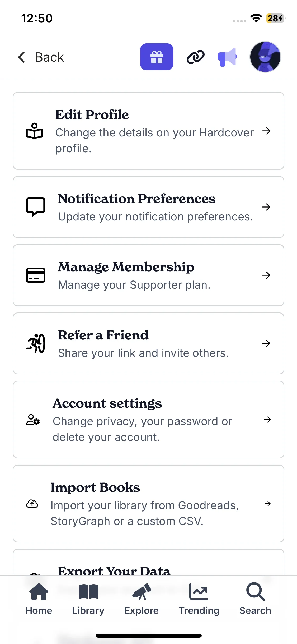This screenshot has width=297, height=644.
Task: Tap the Notification Preferences speech bubble icon
Action: (x=36, y=207)
